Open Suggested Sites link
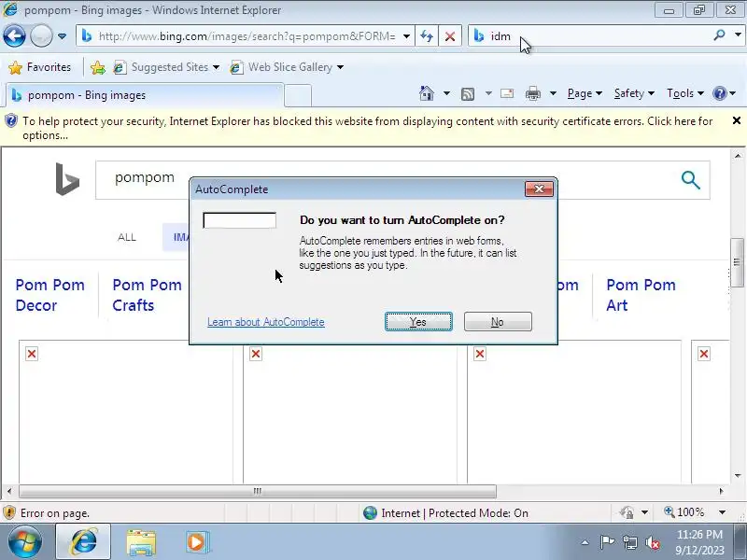Screen dimensions: 747x560 point(166,67)
